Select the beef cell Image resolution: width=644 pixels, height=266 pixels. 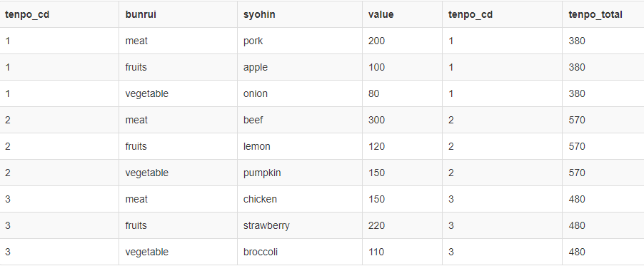point(300,120)
